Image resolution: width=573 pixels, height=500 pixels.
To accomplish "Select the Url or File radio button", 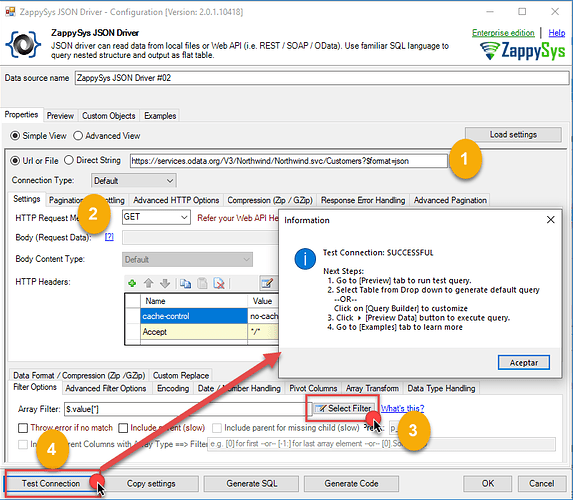I will (x=15, y=161).
